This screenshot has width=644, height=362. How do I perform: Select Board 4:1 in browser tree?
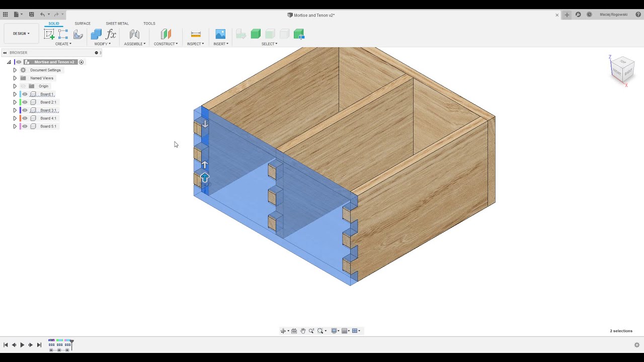coord(48,118)
